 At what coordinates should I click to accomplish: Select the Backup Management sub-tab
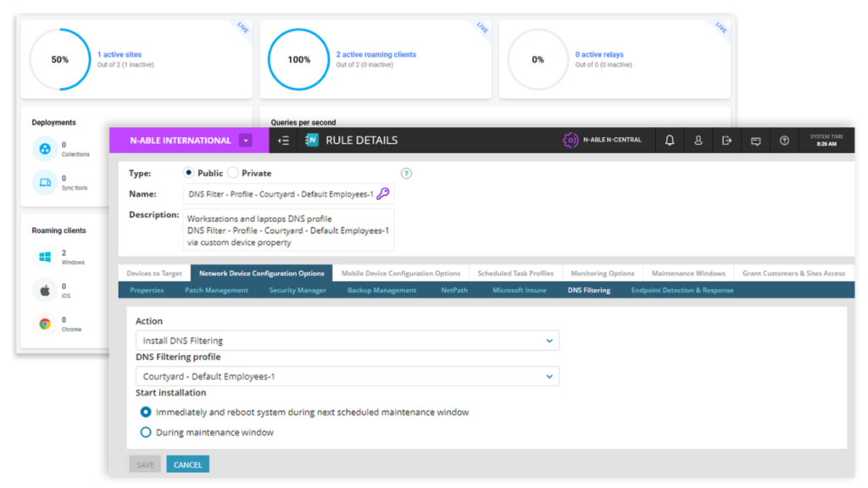[381, 290]
